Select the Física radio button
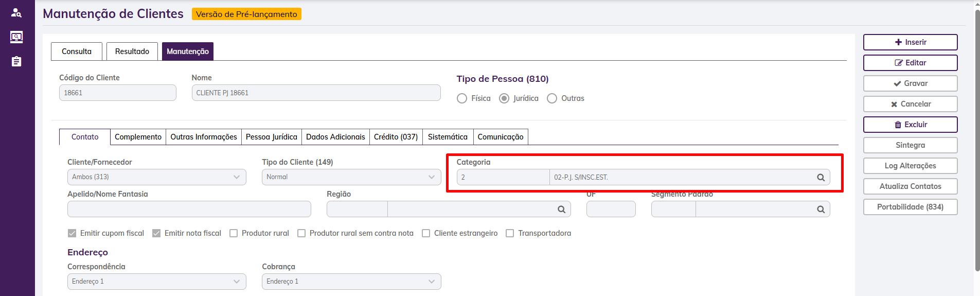The height and width of the screenshot is (296, 980). coord(462,98)
